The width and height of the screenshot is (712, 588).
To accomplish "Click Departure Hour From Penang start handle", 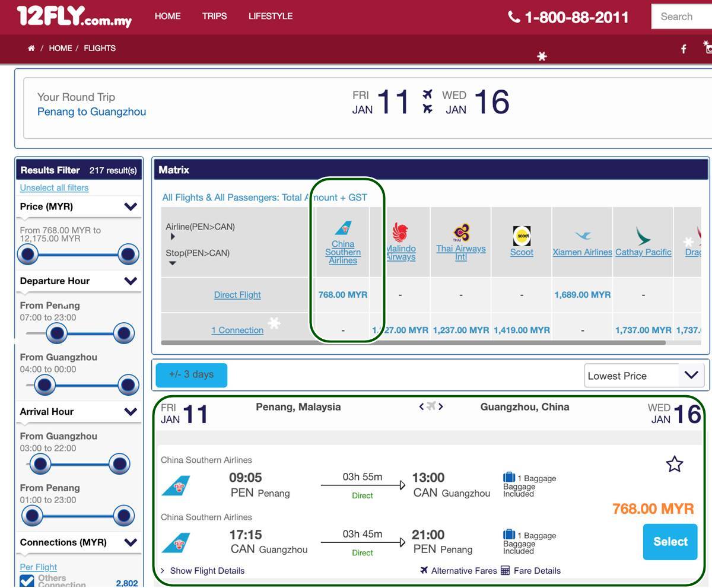I will pos(57,333).
